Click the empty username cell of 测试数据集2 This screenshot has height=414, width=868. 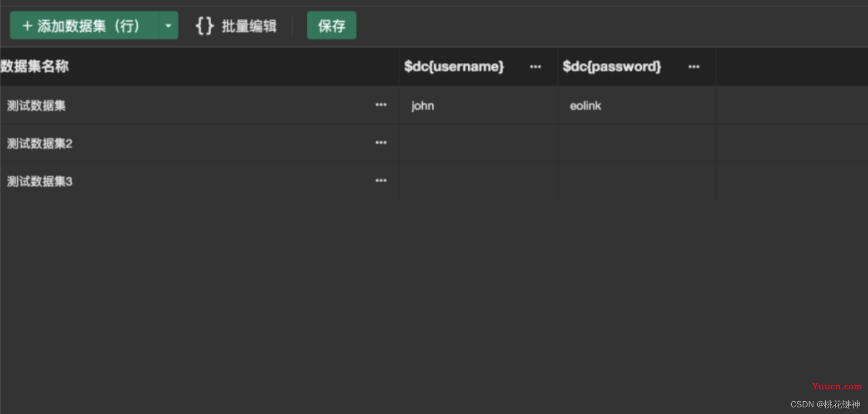click(x=479, y=144)
